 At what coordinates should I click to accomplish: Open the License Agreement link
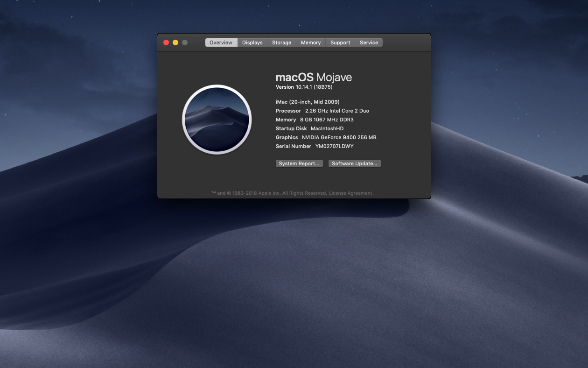[x=350, y=193]
